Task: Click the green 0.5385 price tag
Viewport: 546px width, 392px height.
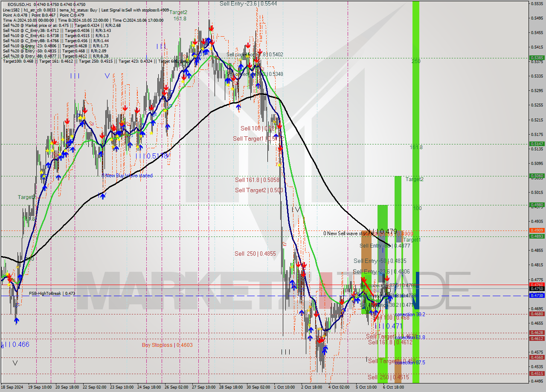Action: point(537,58)
